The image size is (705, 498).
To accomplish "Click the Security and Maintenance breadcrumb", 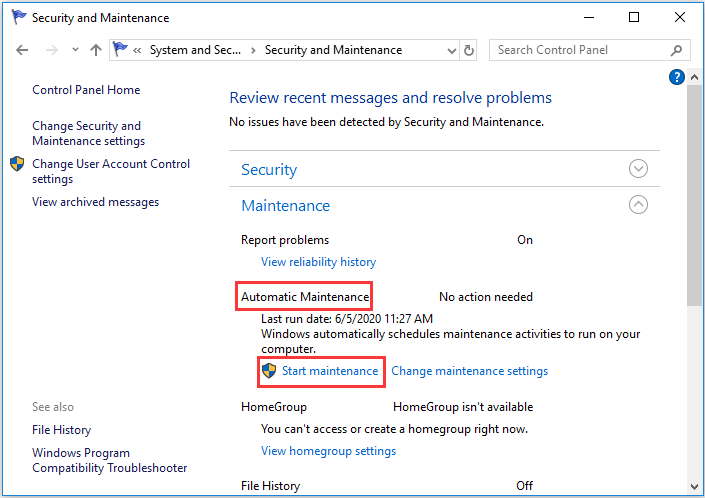I will (333, 50).
